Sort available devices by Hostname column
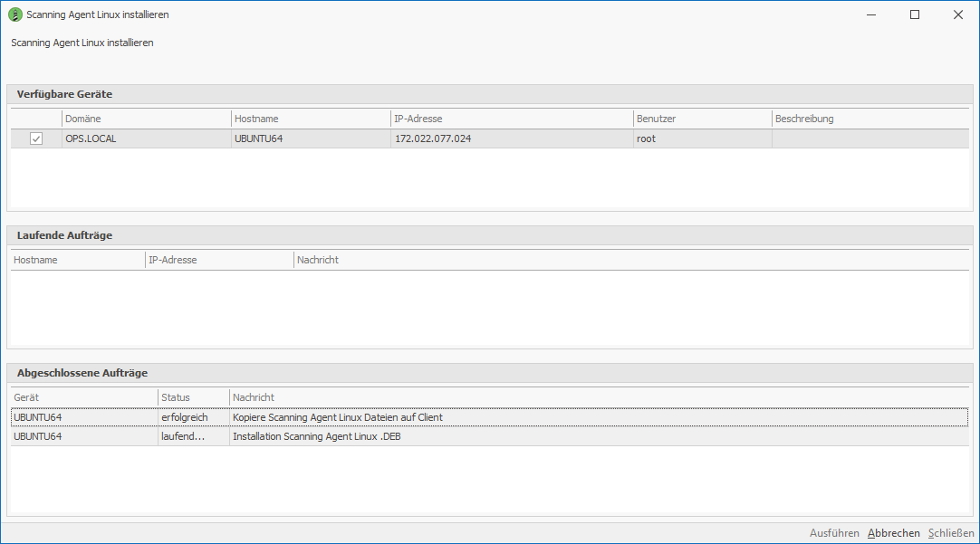Viewport: 980px width, 544px height. tap(310, 119)
